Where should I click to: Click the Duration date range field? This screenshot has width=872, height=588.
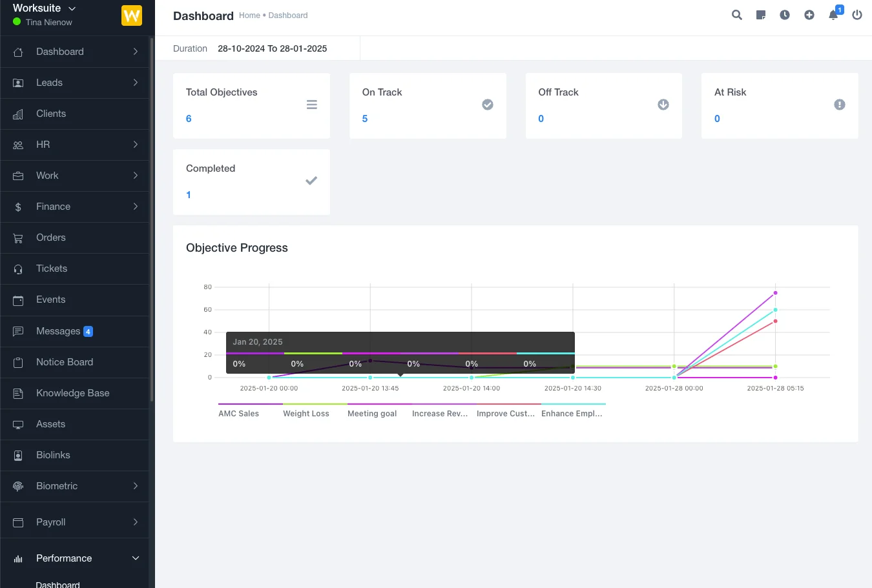pyautogui.click(x=272, y=48)
